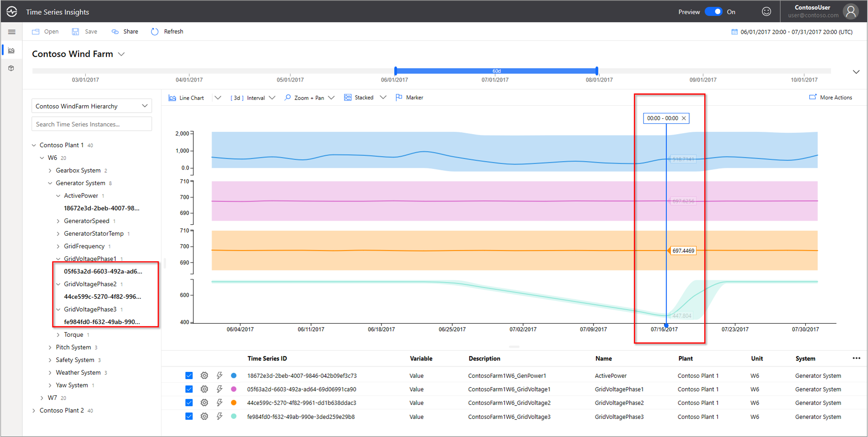The width and height of the screenshot is (868, 437).
Task: Click the hamburger menu icon
Action: [x=12, y=32]
